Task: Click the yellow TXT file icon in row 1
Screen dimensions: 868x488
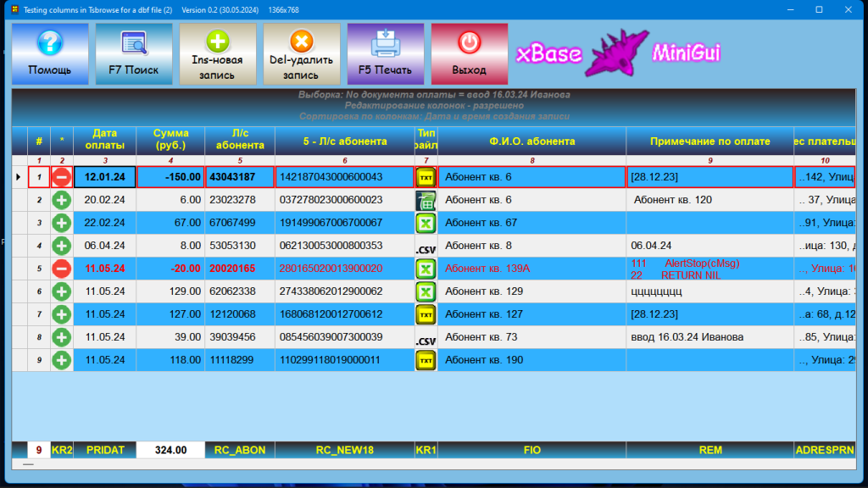Action: (x=426, y=177)
